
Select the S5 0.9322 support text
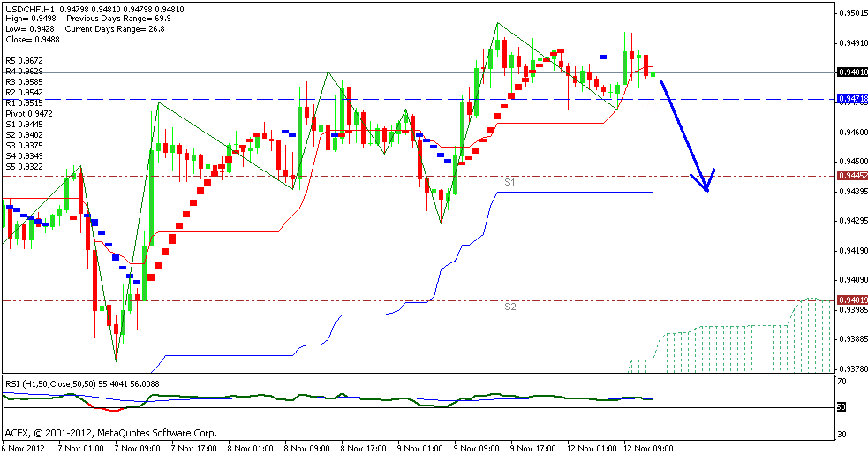point(27,167)
